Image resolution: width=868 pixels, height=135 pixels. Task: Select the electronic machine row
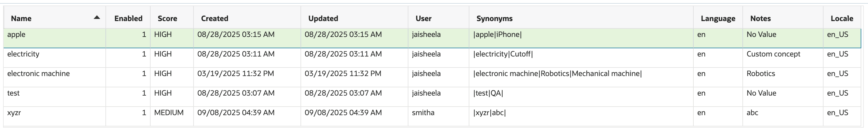tap(432, 77)
